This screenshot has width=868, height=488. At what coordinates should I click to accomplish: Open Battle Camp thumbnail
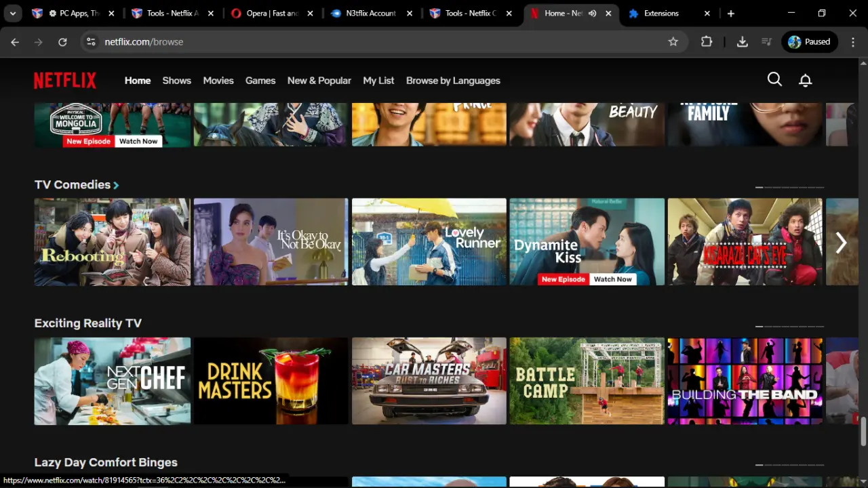pos(587,381)
